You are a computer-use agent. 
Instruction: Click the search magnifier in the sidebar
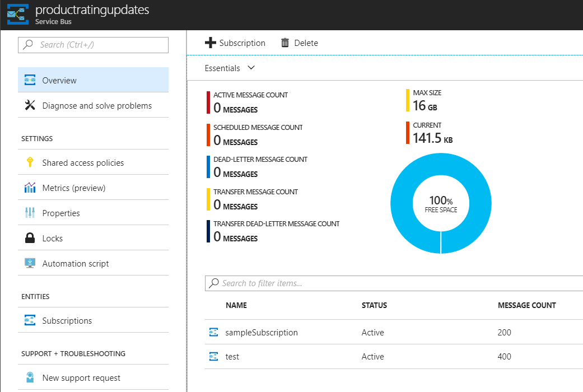point(27,45)
